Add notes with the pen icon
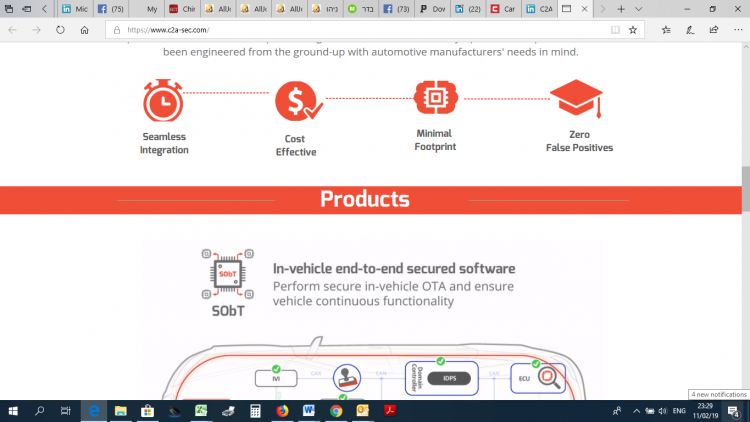This screenshot has height=422, width=750. [690, 30]
